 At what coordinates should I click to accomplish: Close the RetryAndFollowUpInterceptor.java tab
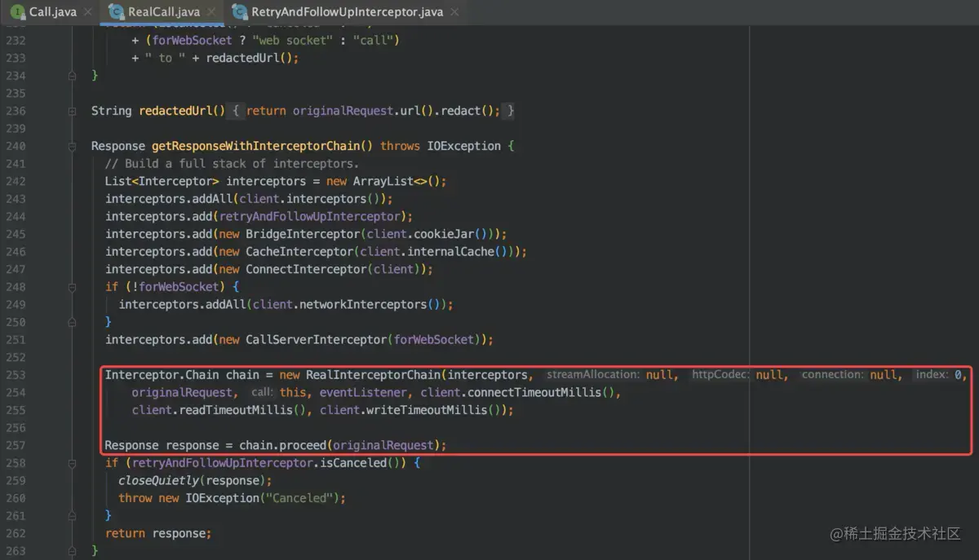[x=454, y=12]
